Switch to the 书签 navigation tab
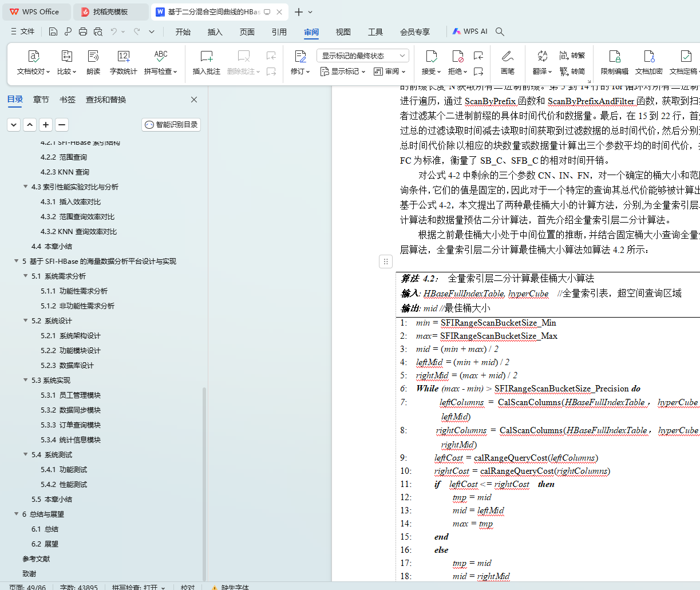The image size is (700, 590). [68, 100]
